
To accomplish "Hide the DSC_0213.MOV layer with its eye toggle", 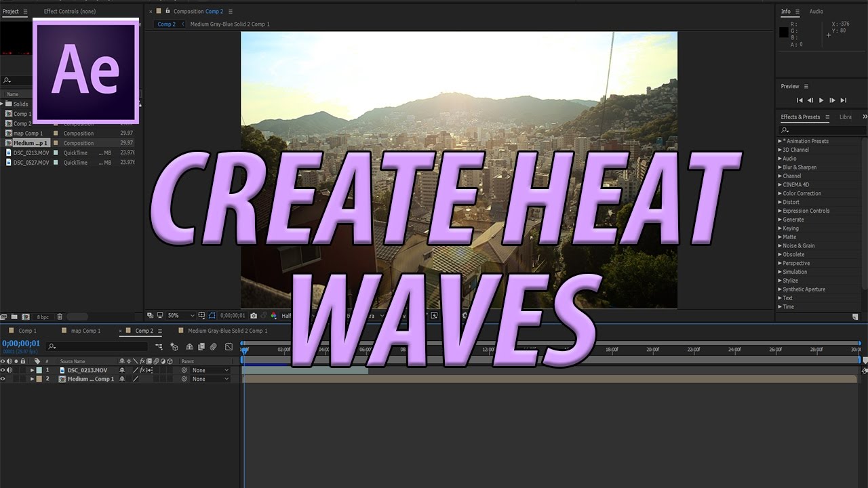I will point(3,370).
